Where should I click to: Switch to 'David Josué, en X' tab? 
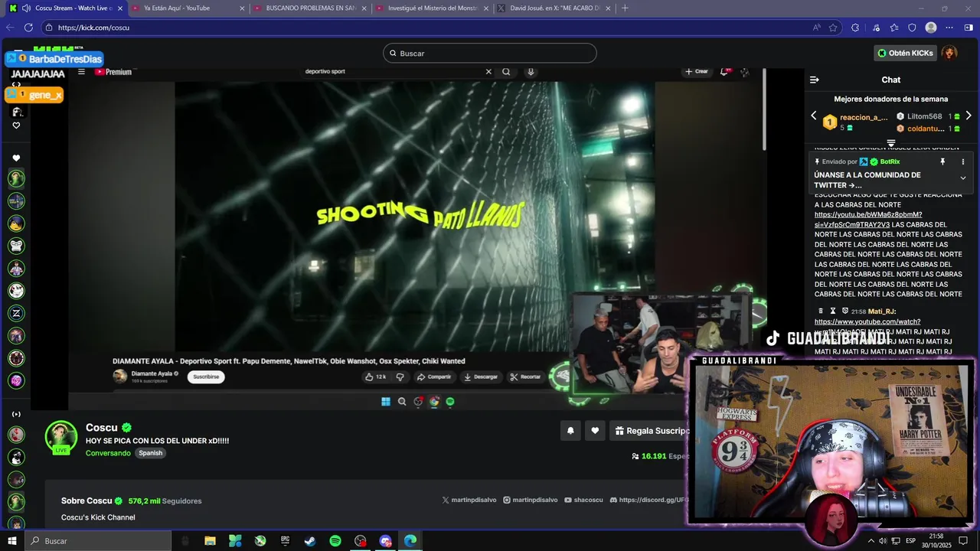pyautogui.click(x=553, y=8)
